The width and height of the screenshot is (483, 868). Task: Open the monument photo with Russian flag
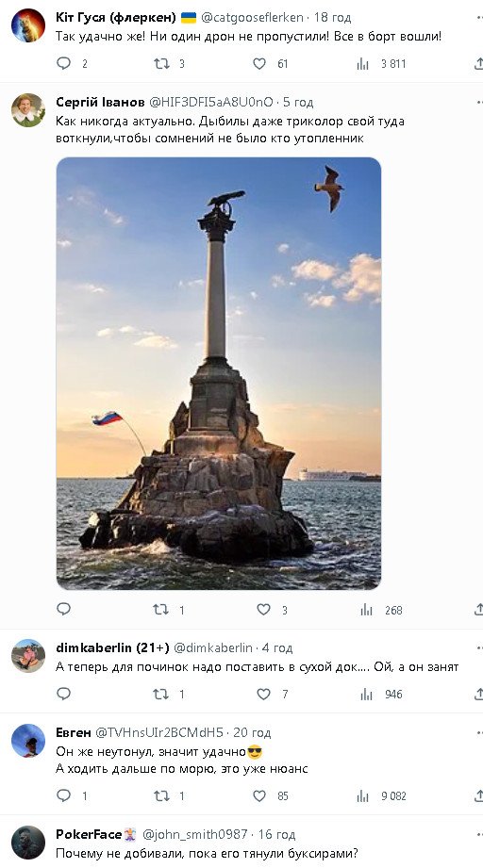219,373
